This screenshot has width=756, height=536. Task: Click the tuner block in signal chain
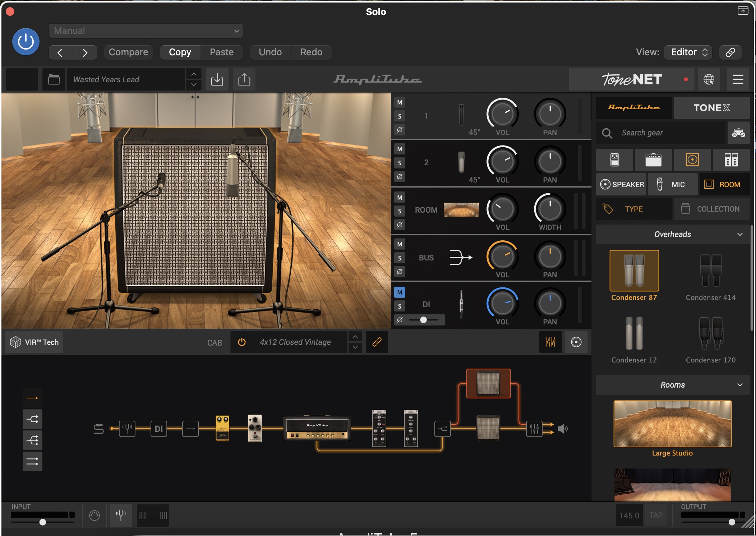click(x=127, y=429)
